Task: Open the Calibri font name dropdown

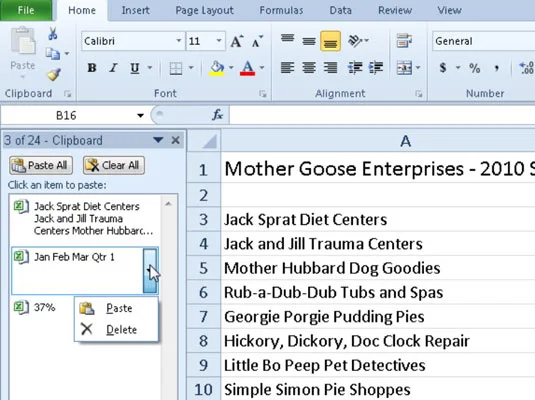Action: pyautogui.click(x=178, y=41)
